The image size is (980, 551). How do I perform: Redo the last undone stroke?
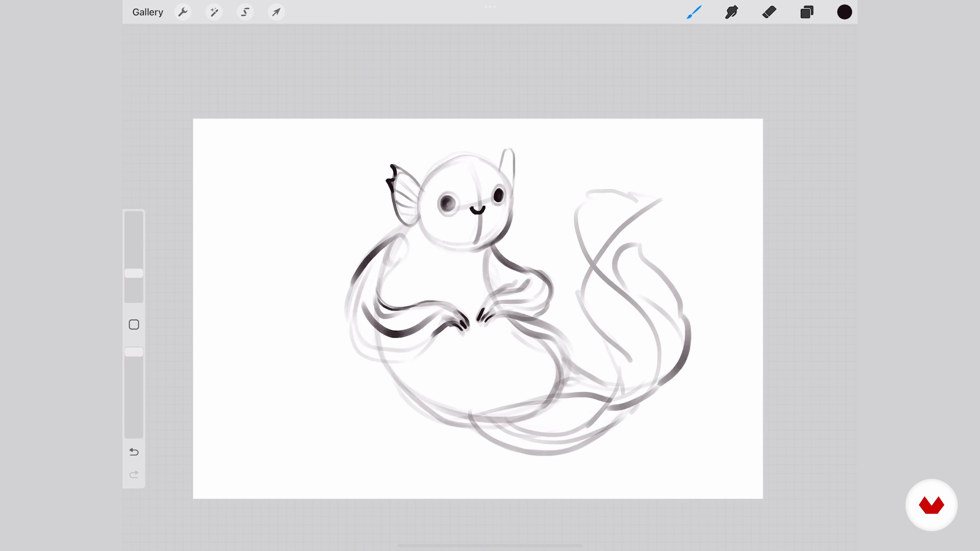134,474
